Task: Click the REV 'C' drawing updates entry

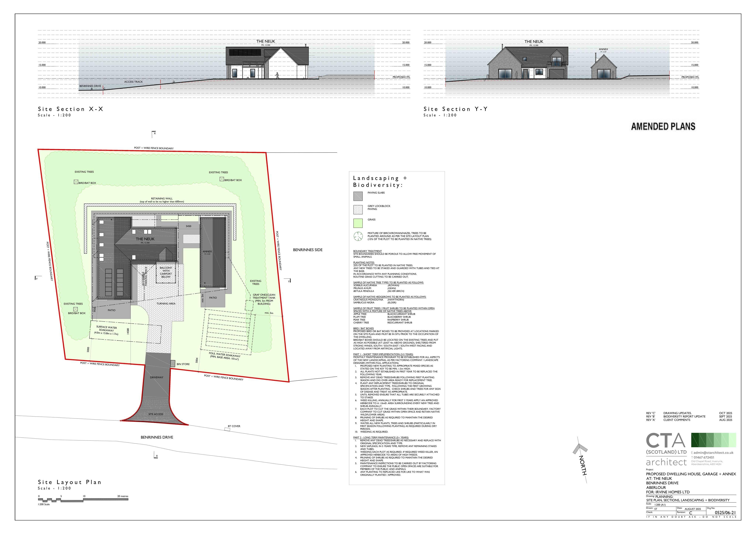Action: click(689, 413)
